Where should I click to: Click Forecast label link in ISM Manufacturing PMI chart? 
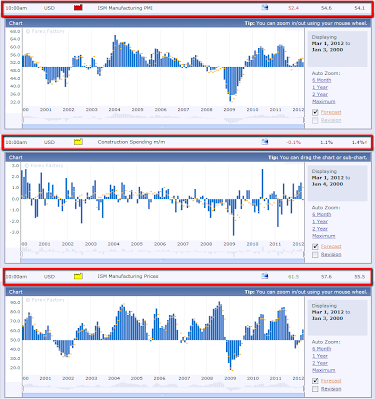[331, 112]
